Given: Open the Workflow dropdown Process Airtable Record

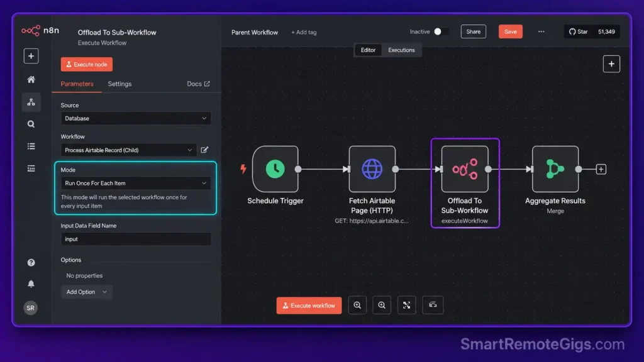Looking at the screenshot, I should [x=128, y=150].
